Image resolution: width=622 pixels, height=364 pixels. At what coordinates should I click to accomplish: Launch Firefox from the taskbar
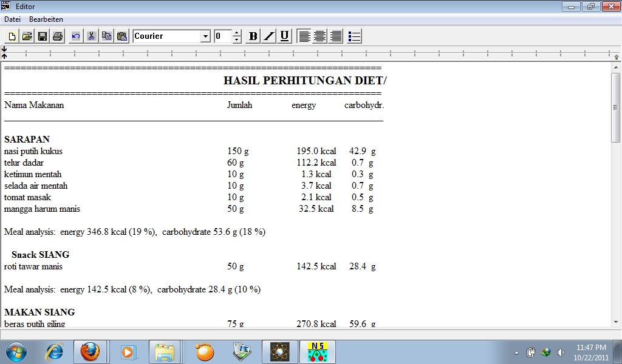(x=91, y=352)
